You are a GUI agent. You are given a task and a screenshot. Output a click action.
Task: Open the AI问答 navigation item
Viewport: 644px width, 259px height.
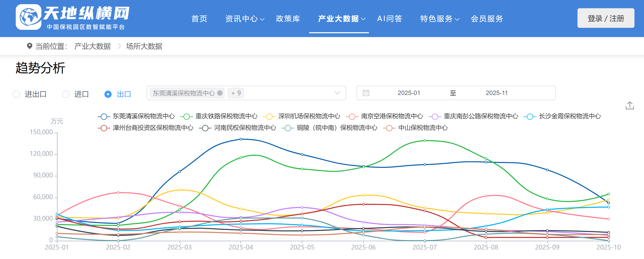(389, 19)
